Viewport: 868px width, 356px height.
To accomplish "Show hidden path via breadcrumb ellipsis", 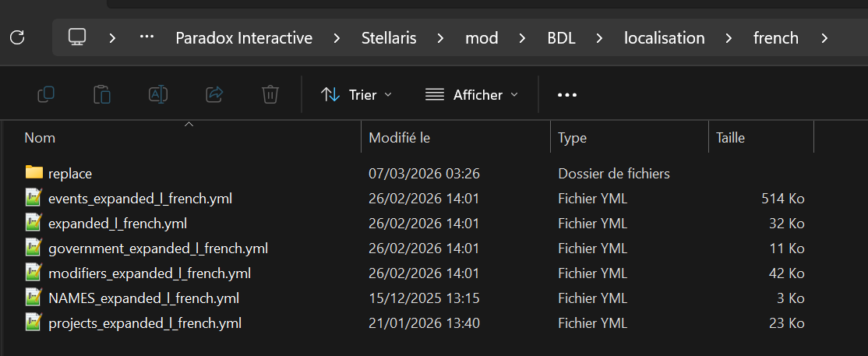I will [146, 37].
